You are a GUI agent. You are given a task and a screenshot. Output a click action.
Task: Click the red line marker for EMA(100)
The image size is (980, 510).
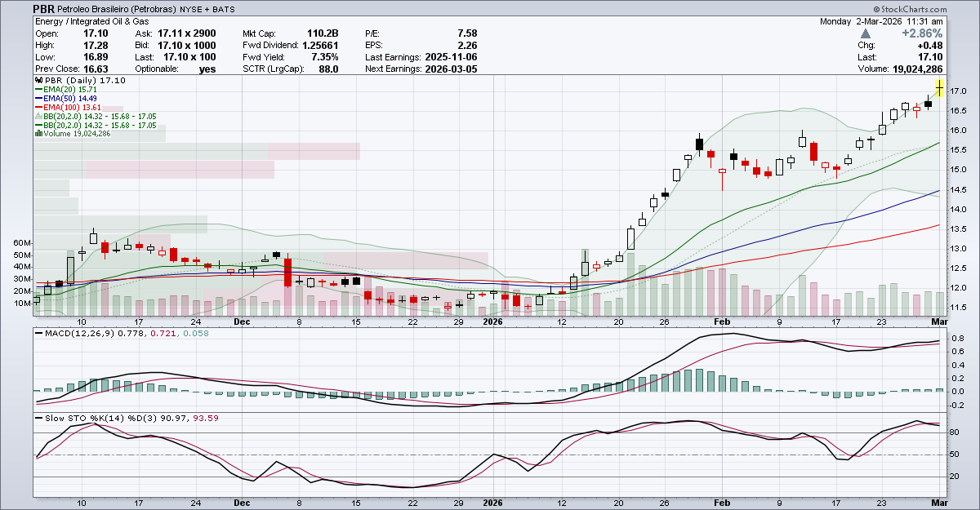point(38,108)
